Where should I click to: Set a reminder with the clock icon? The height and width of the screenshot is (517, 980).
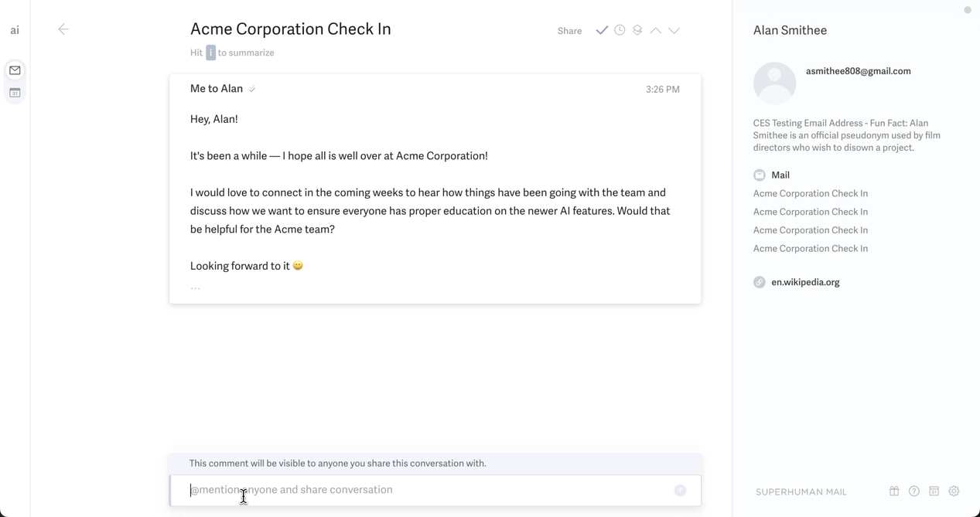(620, 30)
